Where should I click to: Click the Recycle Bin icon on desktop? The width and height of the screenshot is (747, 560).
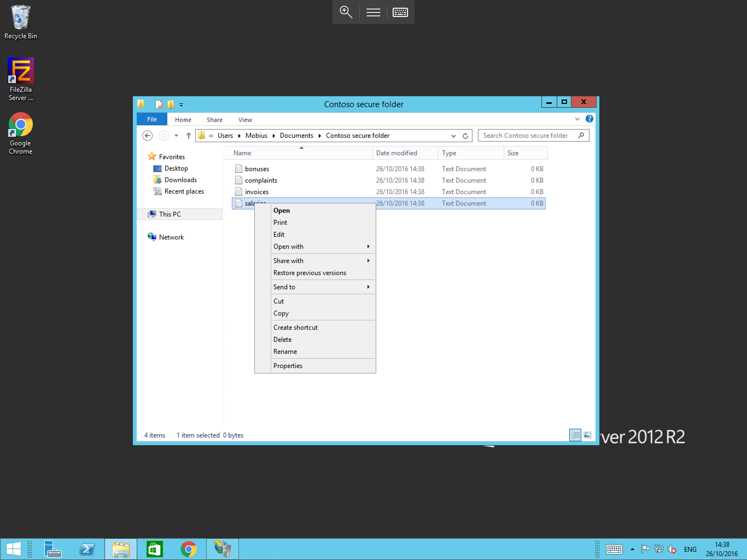tap(20, 21)
